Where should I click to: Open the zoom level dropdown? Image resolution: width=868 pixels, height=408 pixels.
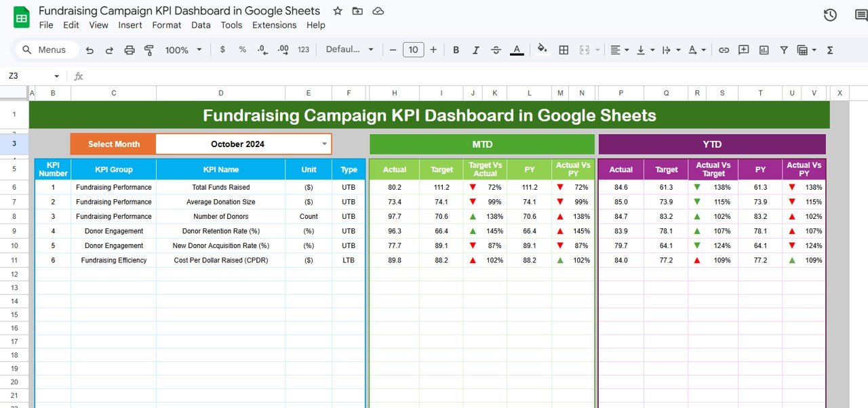coord(184,49)
